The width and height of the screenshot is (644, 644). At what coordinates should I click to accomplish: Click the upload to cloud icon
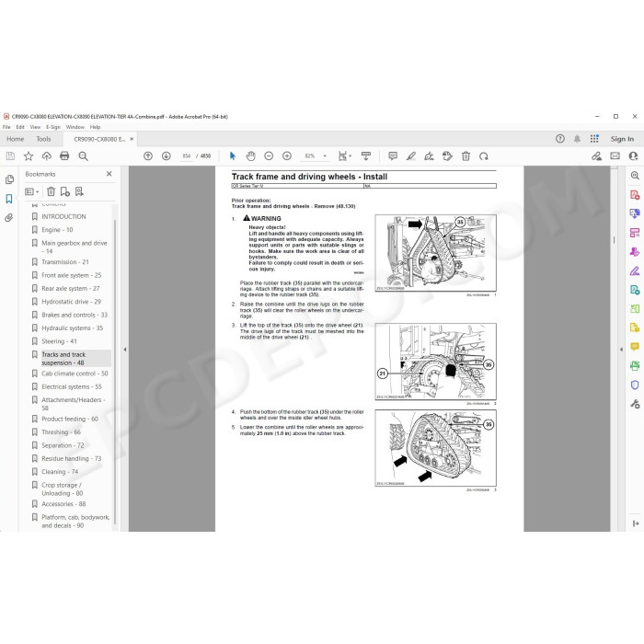(x=46, y=156)
